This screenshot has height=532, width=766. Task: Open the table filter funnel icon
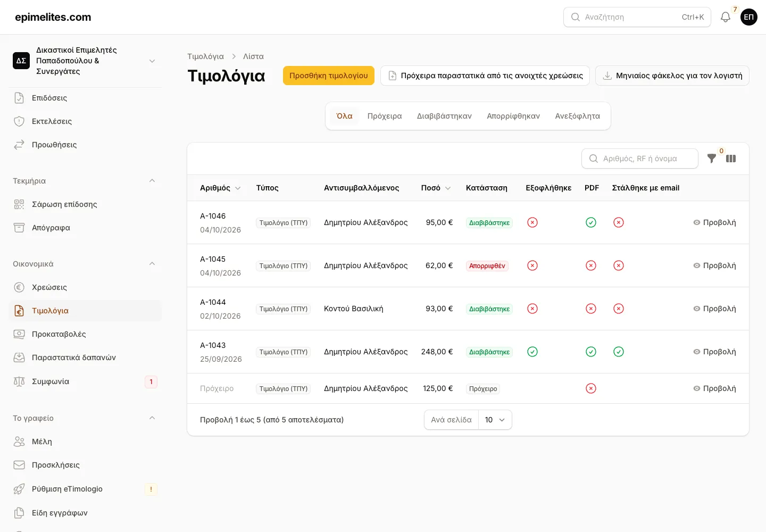pyautogui.click(x=712, y=159)
